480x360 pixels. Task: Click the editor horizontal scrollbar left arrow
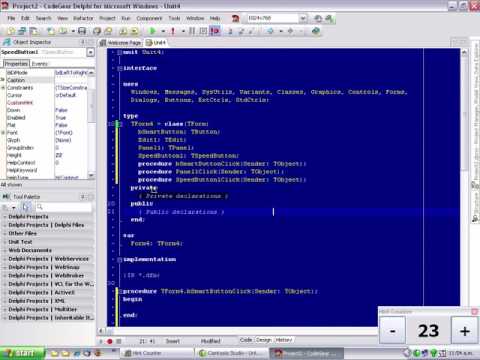[x=101, y=331]
